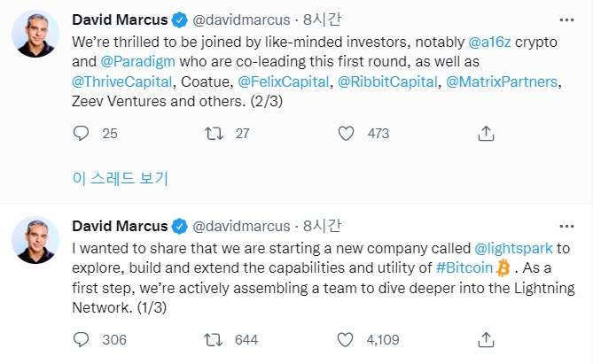The image size is (593, 364).
Task: Reply to the top tweet with 25 replies
Action: (x=82, y=133)
